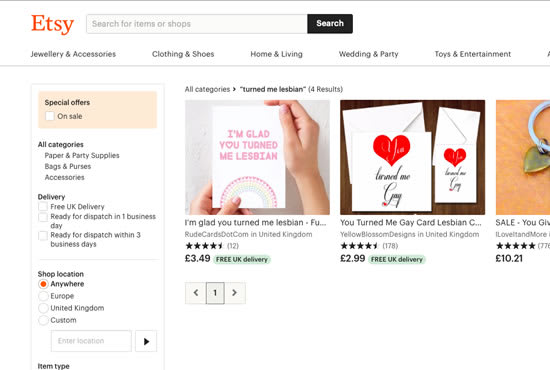
Task: Tick the On sale checkbox
Action: coord(50,116)
